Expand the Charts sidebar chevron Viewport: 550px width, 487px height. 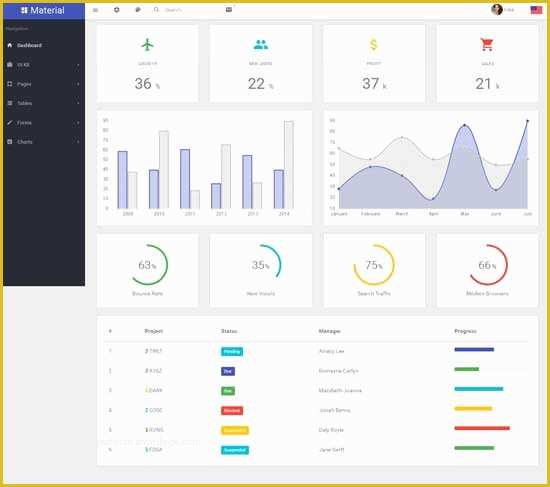[x=78, y=142]
